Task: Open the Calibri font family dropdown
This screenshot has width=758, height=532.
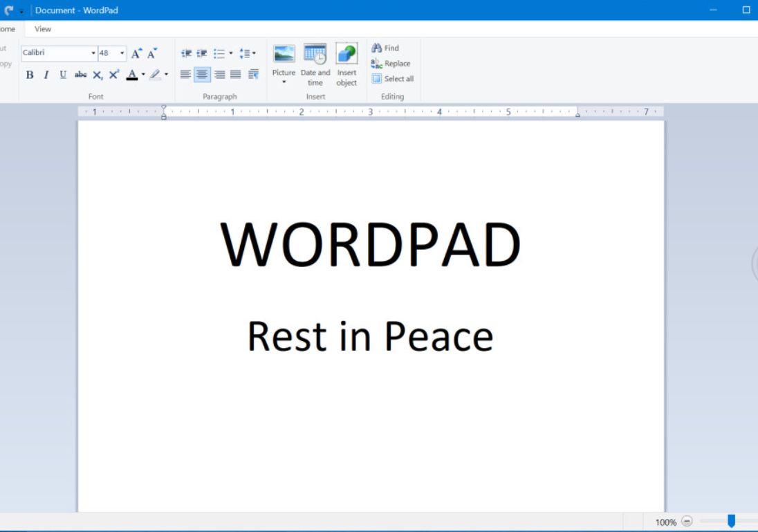Action: click(x=93, y=53)
